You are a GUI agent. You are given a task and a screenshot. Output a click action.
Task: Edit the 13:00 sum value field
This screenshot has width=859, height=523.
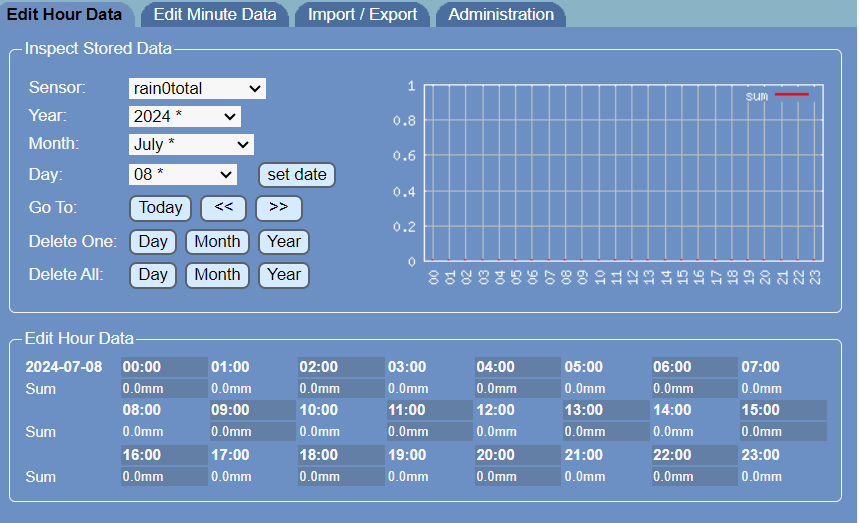tap(606, 432)
